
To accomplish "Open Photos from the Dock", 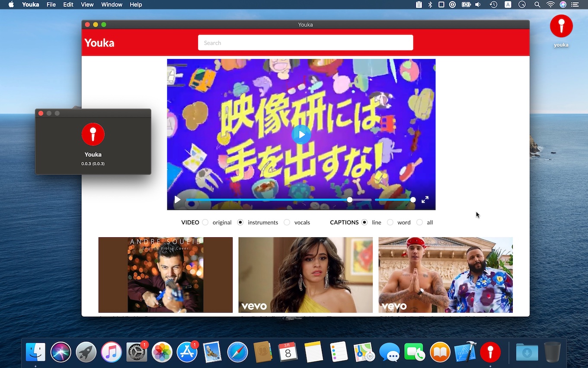I will [x=162, y=352].
